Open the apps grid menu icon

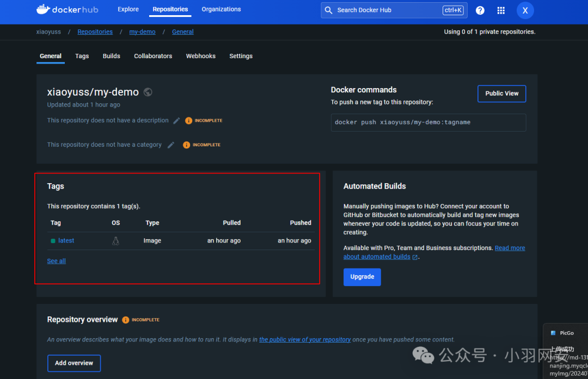coord(501,10)
